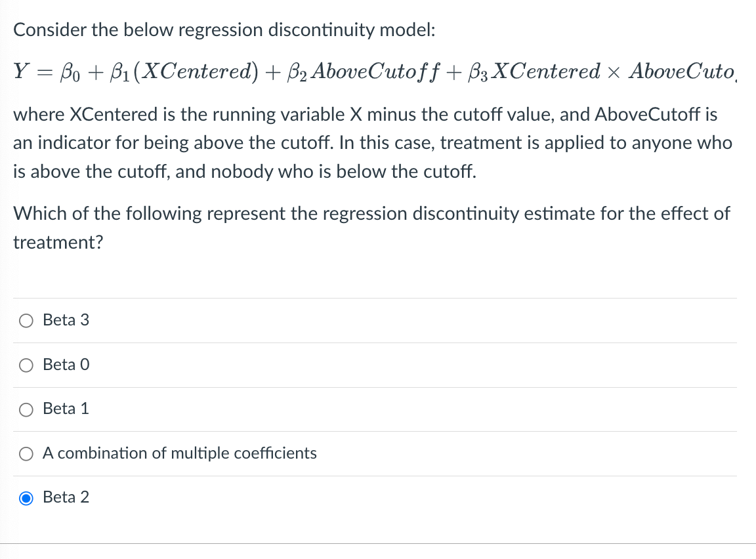
Task: Click the unfilled circle next to Beta 0
Action: [x=26, y=365]
